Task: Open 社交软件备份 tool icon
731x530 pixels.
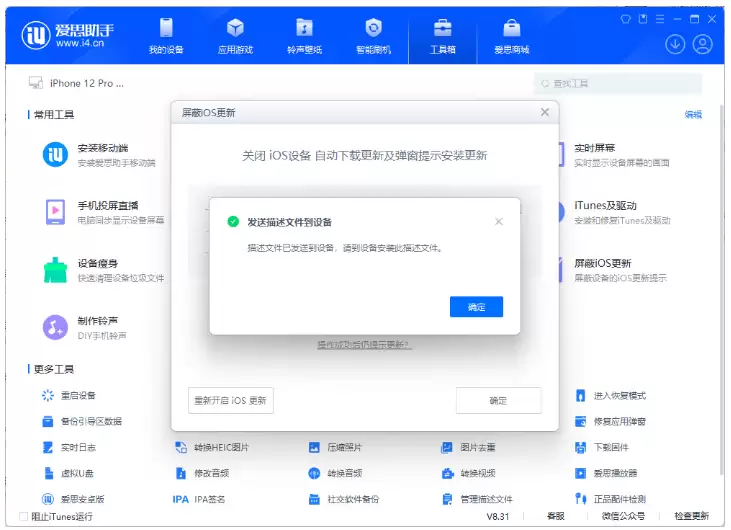Action: (x=314, y=499)
